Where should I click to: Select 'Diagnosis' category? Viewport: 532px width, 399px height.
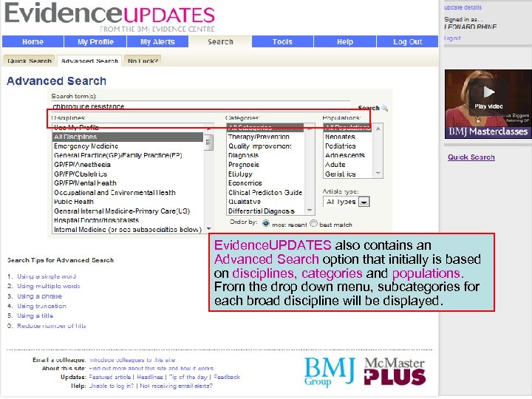[x=265, y=155]
